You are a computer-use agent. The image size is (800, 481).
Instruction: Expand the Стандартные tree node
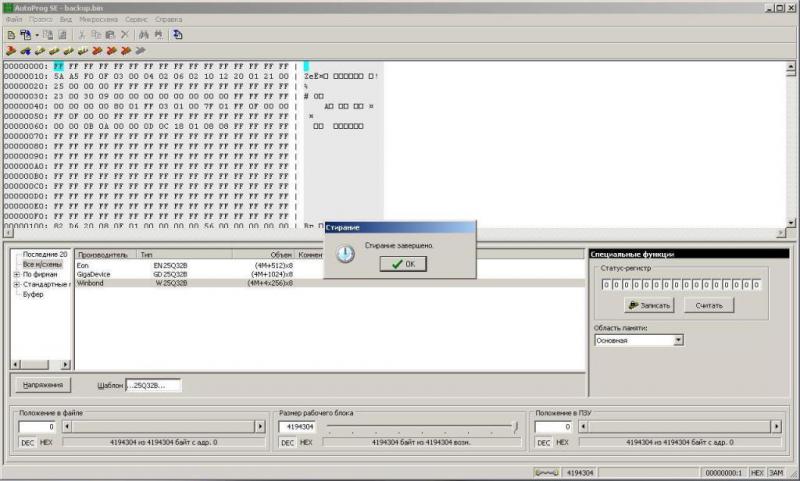coord(16,284)
